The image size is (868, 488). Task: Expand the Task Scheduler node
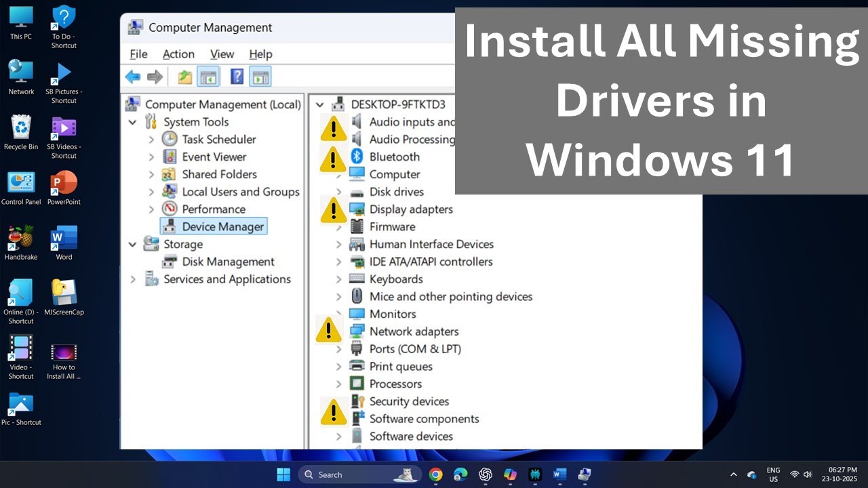151,140
